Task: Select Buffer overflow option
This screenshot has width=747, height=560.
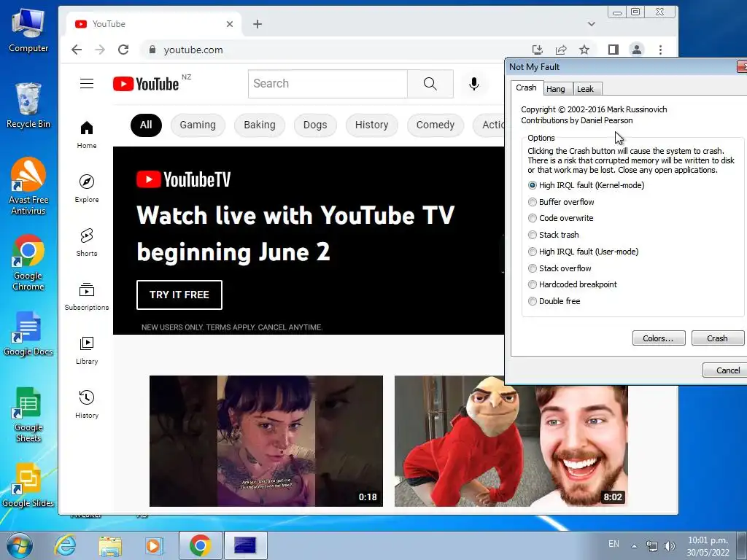Action: tap(561, 202)
